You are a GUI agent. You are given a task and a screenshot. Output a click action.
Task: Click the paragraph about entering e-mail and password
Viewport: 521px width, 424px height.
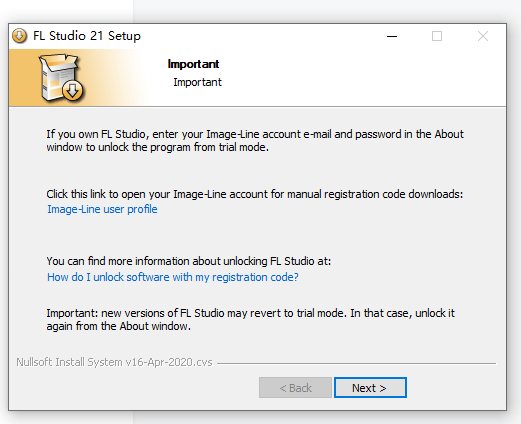[x=255, y=141]
